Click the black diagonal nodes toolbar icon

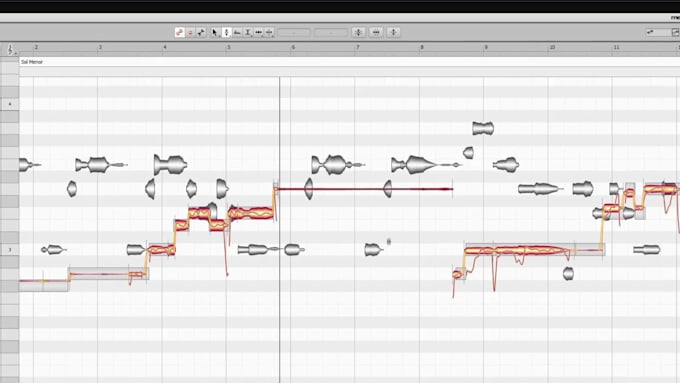point(201,32)
